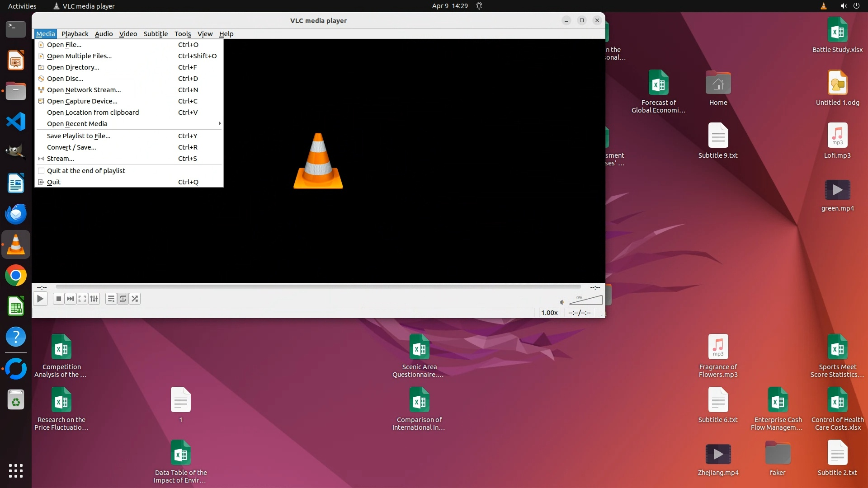The width and height of the screenshot is (868, 488).
Task: Open the Tools menu
Action: tap(183, 34)
